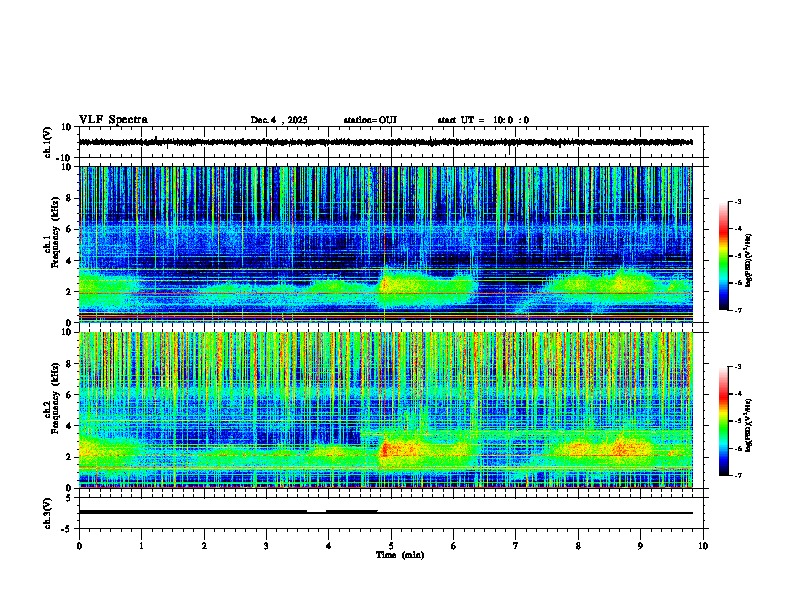
Task: Click the "ch.1(V)" waveform axis label
Action: [x=47, y=142]
